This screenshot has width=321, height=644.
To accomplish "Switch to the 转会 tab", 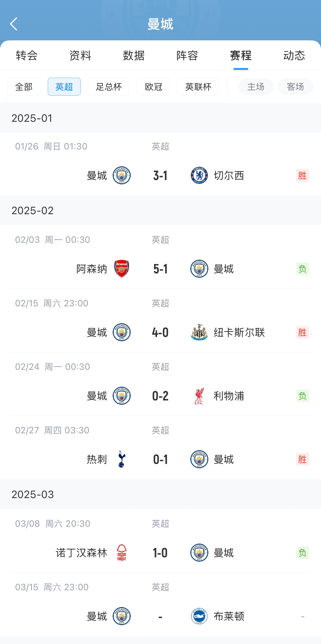I will pyautogui.click(x=27, y=55).
